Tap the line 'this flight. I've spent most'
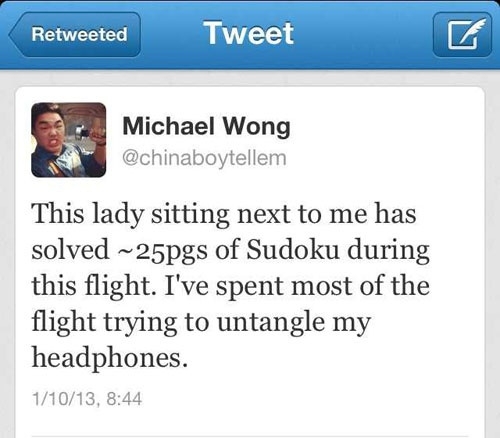The height and width of the screenshot is (438, 500). coord(231,286)
